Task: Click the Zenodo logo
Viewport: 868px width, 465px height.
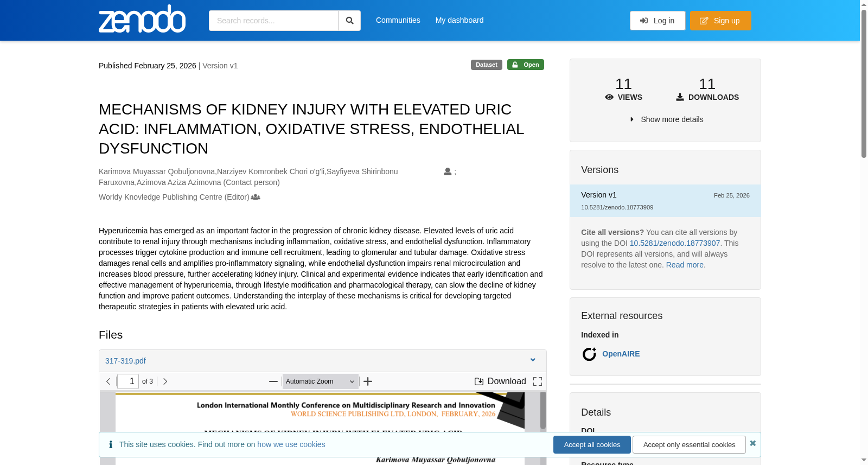Action: point(142,19)
